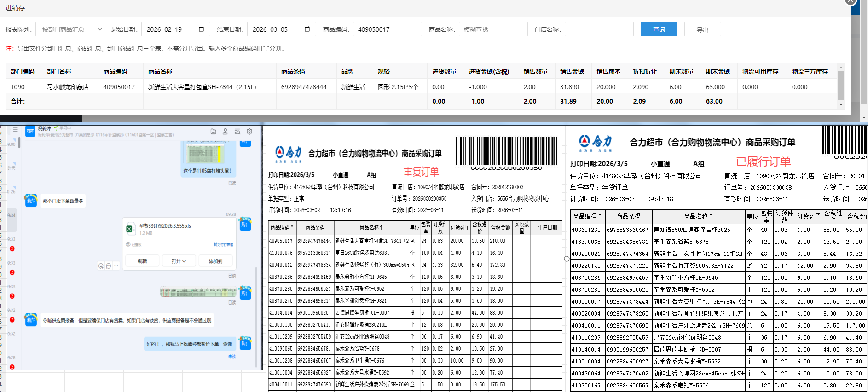Add emoji reaction to the file message
868x392 pixels.
click(101, 266)
